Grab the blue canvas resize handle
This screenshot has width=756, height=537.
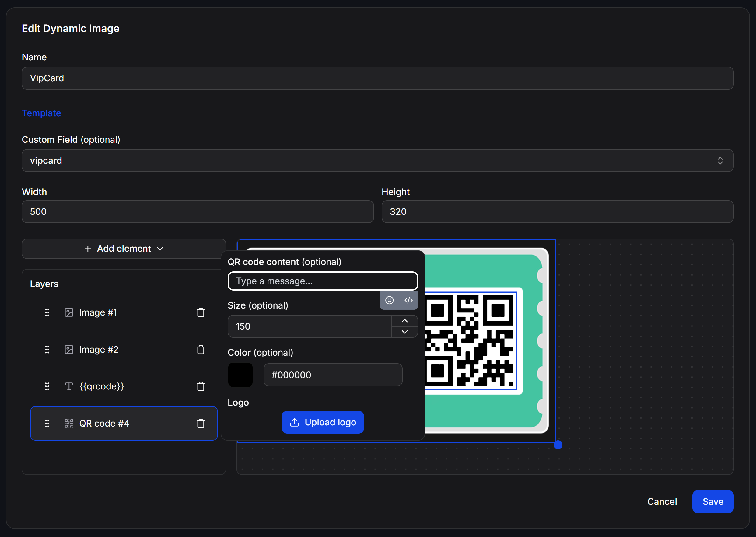[x=558, y=445]
